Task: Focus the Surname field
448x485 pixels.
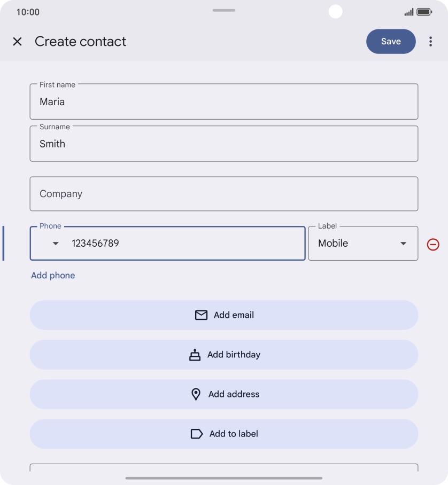Action: 223,144
